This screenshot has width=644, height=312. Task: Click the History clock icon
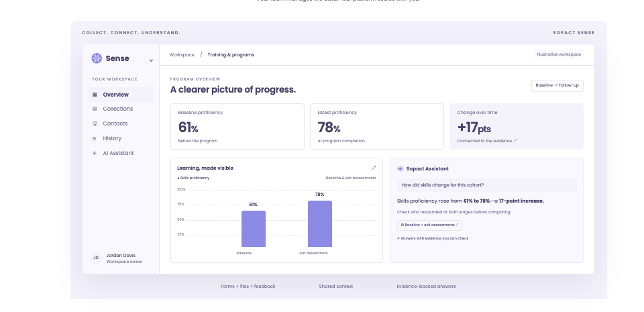(95, 139)
